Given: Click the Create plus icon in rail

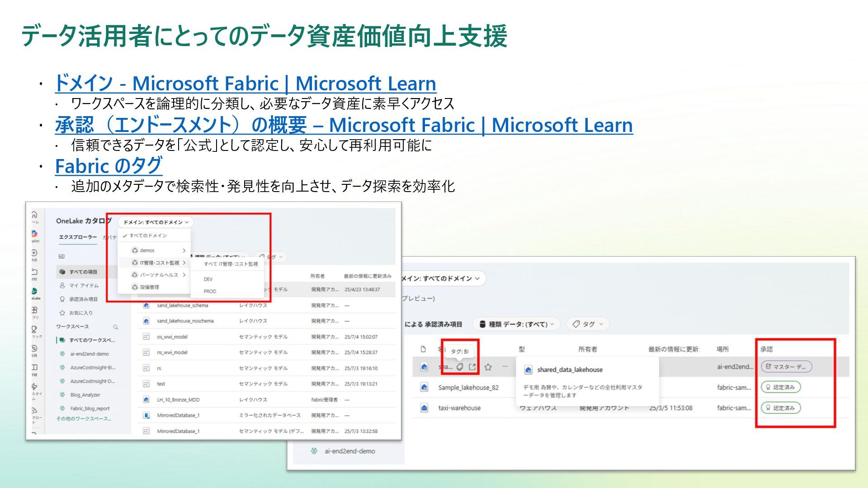Looking at the screenshot, I should (34, 253).
